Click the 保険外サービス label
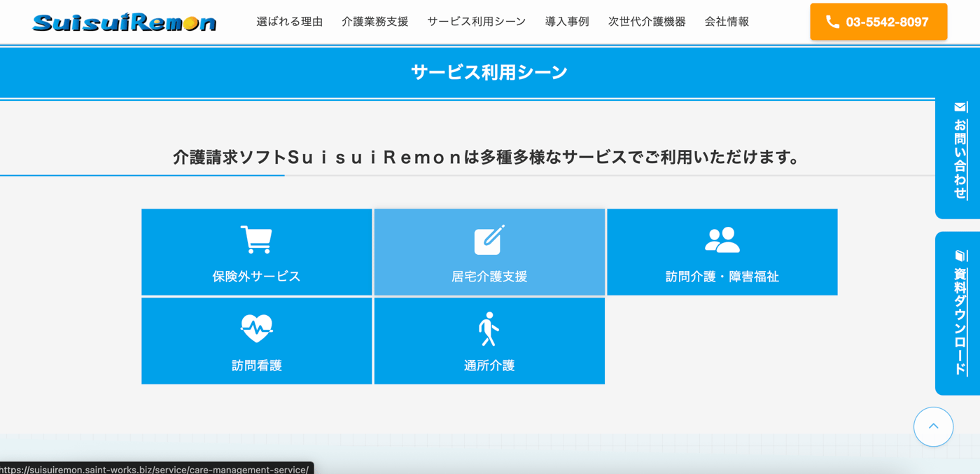The image size is (980, 474). point(256,277)
